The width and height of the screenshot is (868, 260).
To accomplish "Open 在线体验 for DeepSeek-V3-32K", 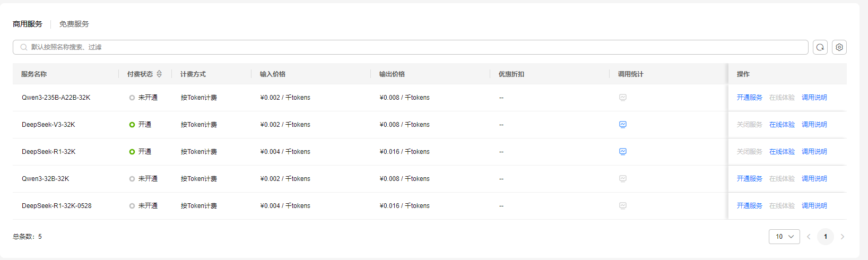I will point(782,125).
